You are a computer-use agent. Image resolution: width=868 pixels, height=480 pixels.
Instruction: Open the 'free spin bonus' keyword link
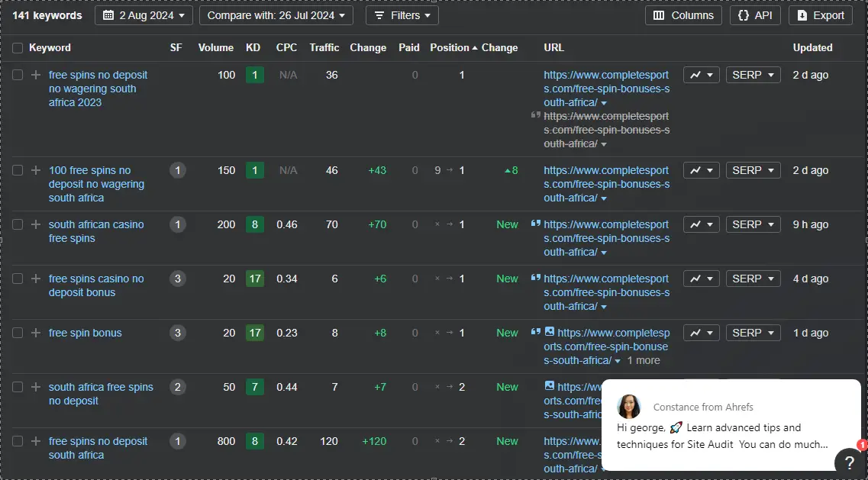[x=85, y=333]
